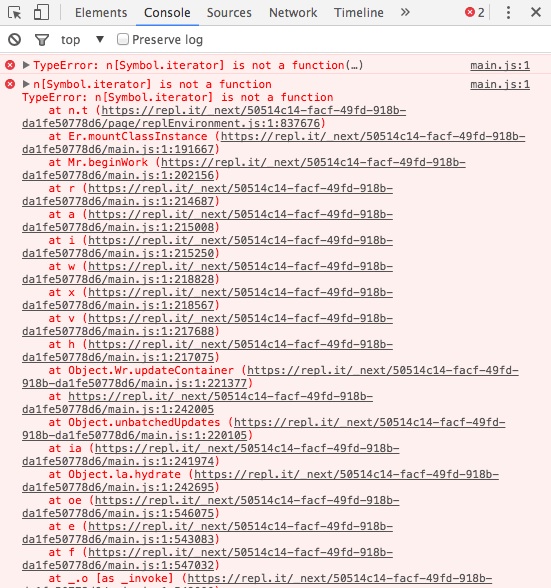This screenshot has height=588, width=551.
Task: Clear console with the ban icon
Action: click(15, 39)
